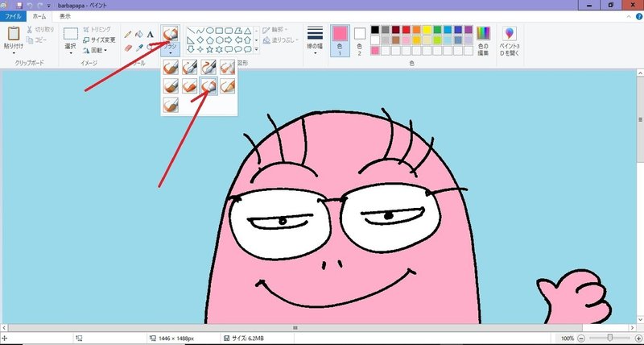This screenshot has height=345, width=644.
Task: Open the Help question mark icon
Action: [x=639, y=16]
